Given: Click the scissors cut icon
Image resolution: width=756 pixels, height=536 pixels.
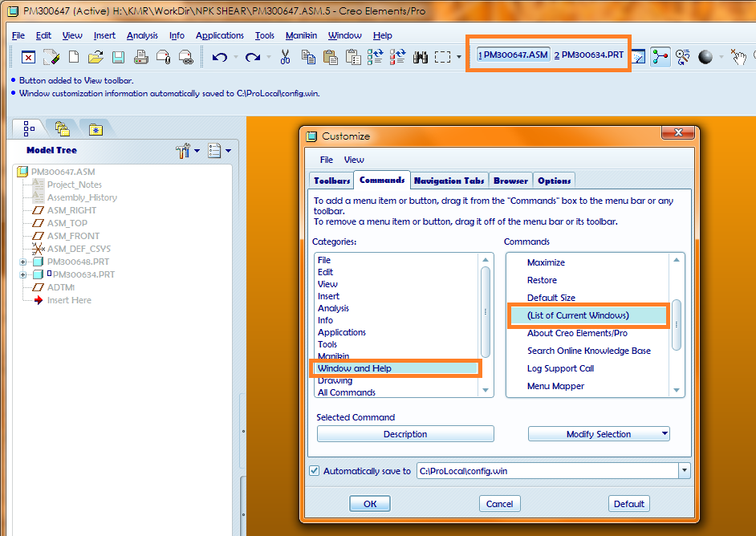Looking at the screenshot, I should [286, 57].
